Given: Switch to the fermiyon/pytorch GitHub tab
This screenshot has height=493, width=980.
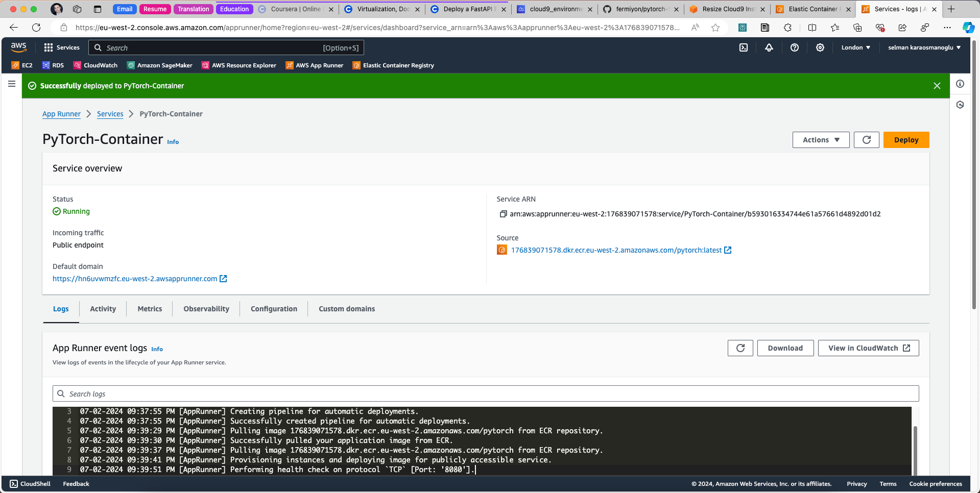Looking at the screenshot, I should click(641, 9).
